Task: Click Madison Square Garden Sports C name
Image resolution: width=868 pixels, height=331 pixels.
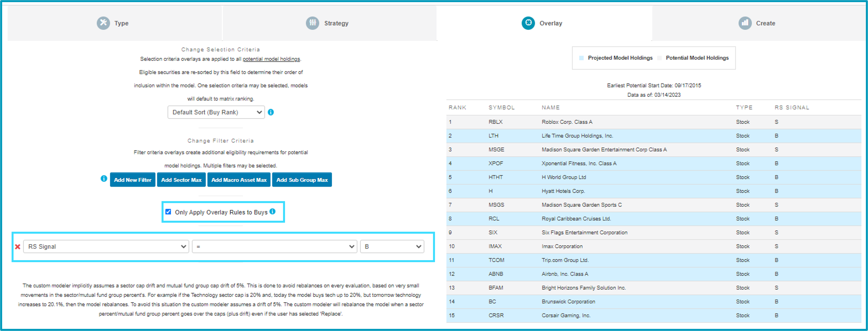Action: (x=582, y=205)
